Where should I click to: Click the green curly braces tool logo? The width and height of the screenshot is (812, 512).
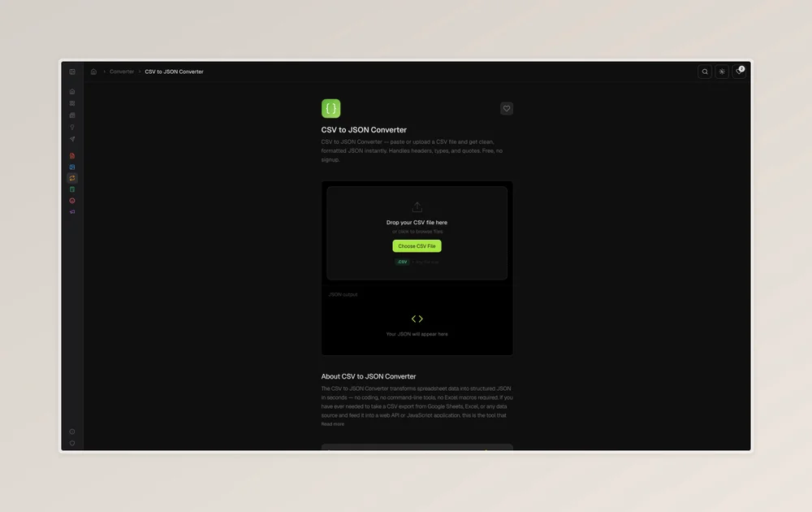coord(330,109)
